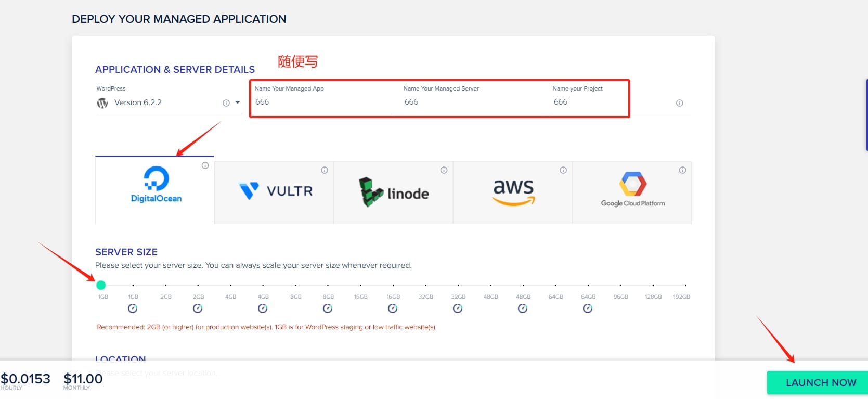Click the LAUNCH NOW button
The image size is (868, 399).
tap(818, 382)
